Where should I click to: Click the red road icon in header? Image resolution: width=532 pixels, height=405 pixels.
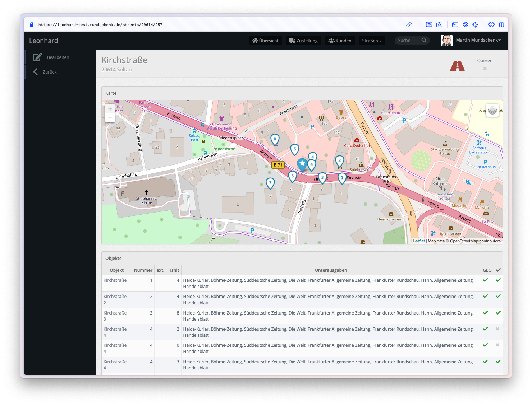tap(457, 66)
